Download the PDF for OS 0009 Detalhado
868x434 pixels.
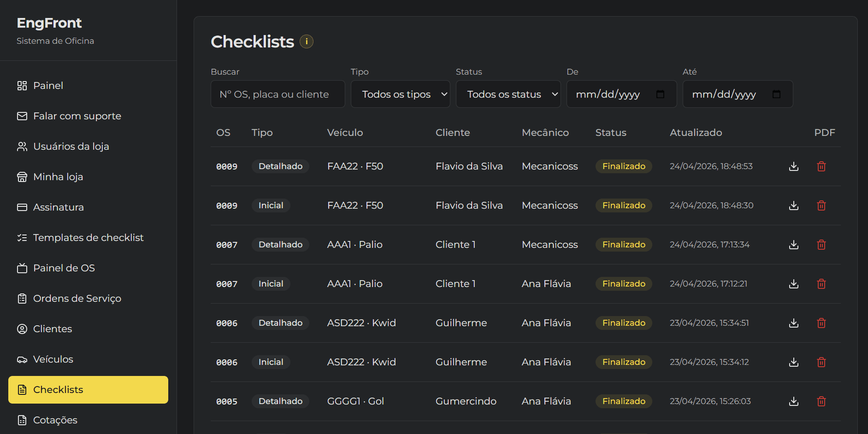pos(793,166)
